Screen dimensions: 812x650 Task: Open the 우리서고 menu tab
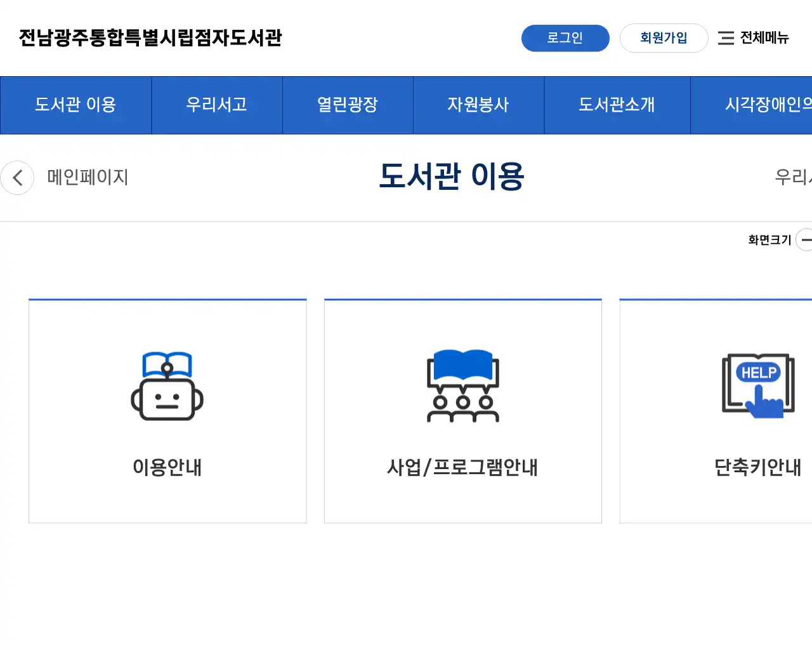[217, 105]
